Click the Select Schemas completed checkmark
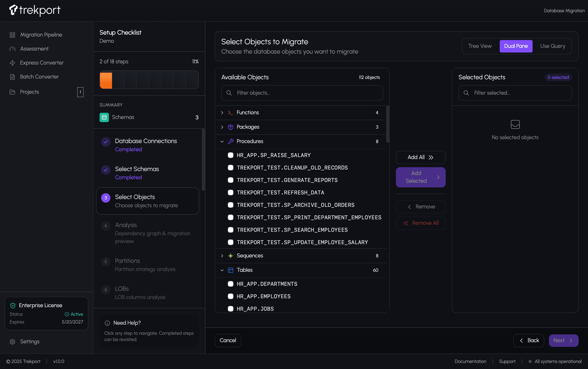Image resolution: width=588 pixels, height=369 pixels. click(x=106, y=170)
